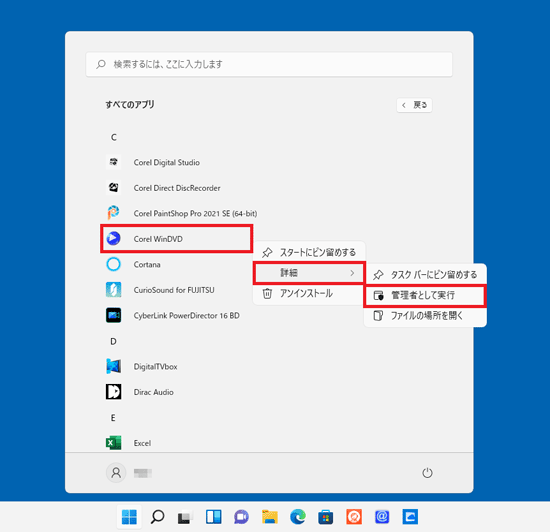This screenshot has height=532, width=550.
Task: Click the Corel Direct DiscRecorder label
Action: [x=177, y=188]
